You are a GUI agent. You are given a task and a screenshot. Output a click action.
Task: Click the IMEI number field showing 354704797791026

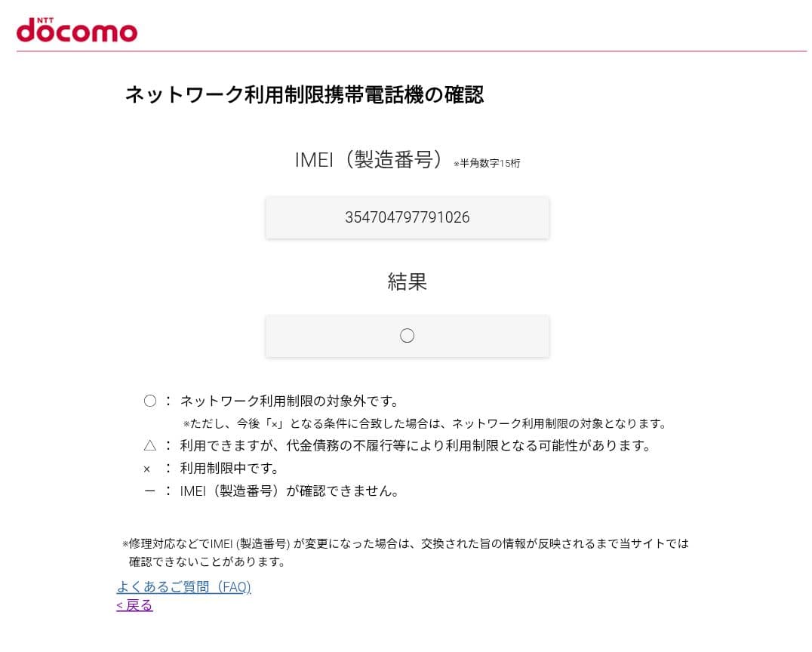[408, 217]
